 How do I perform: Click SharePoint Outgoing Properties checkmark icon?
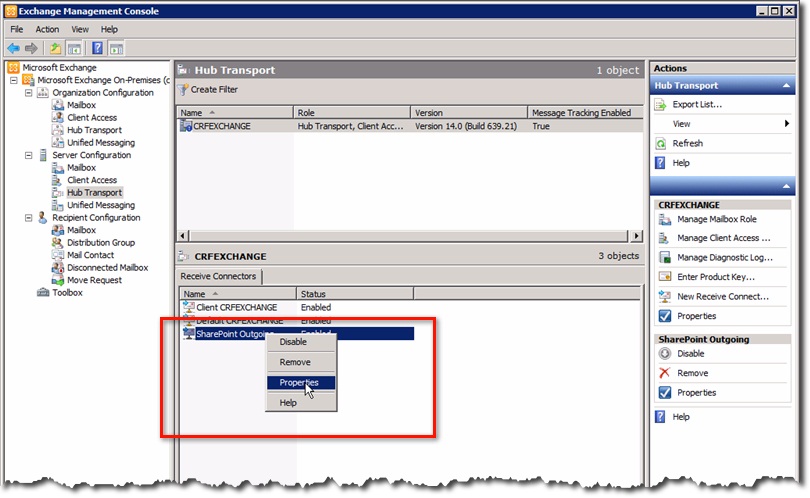665,393
